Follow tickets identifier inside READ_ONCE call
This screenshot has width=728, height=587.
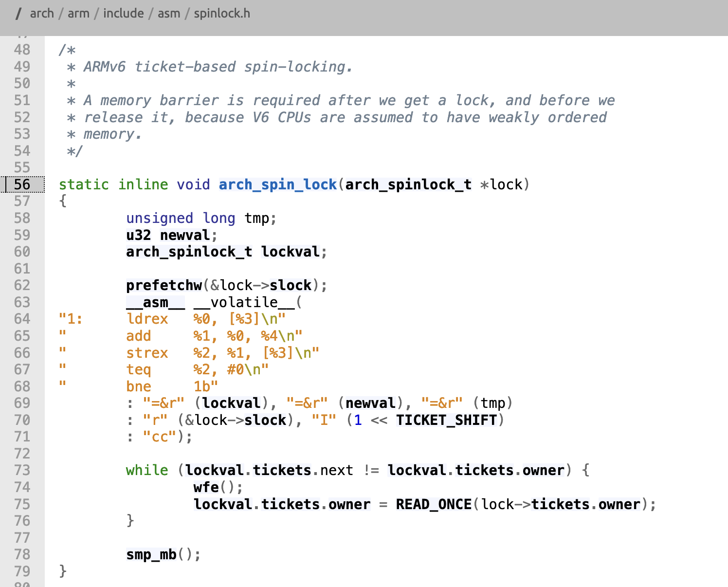[x=561, y=504]
